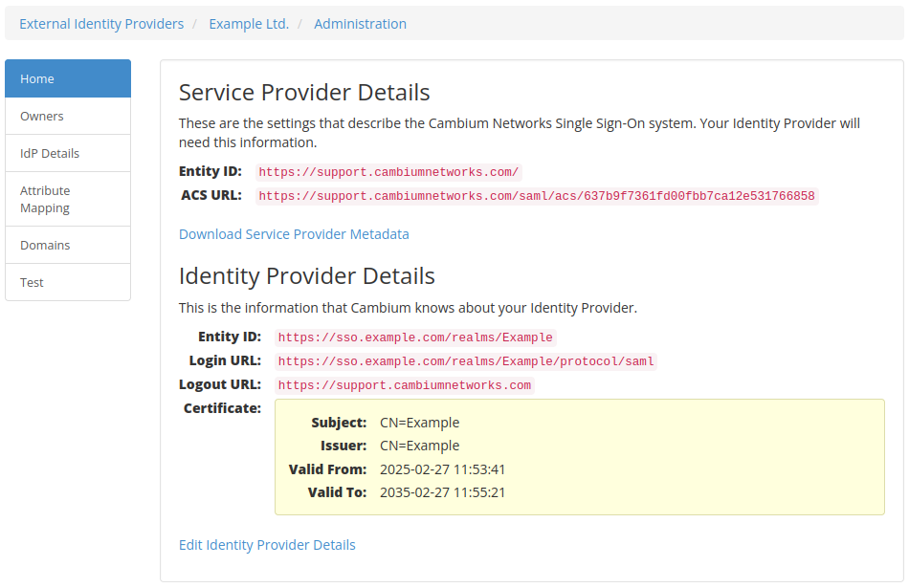Open IdP Details in sidebar
Image resolution: width=909 pixels, height=588 pixels.
[68, 153]
